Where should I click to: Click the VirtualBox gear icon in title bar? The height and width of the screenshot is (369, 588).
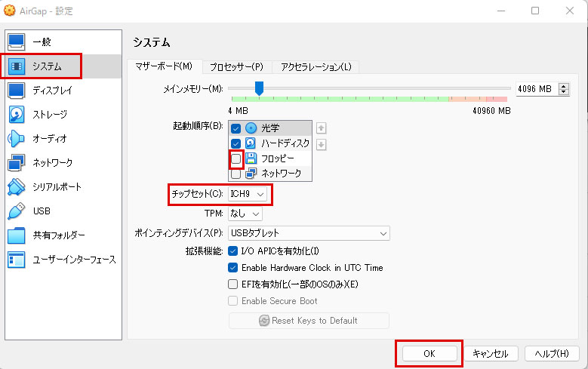9,11
